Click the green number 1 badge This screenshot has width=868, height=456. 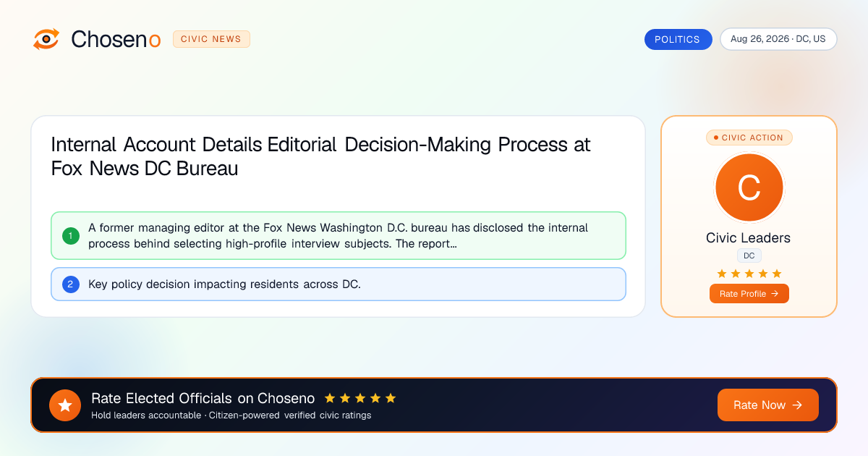pyautogui.click(x=71, y=235)
